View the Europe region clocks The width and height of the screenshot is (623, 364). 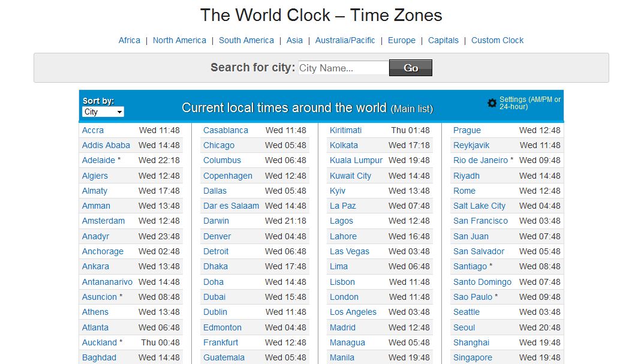(x=402, y=40)
